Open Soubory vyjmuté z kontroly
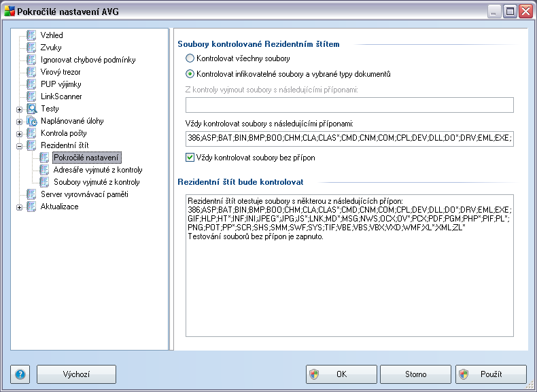Screen dimensions: 537x392 97,182
